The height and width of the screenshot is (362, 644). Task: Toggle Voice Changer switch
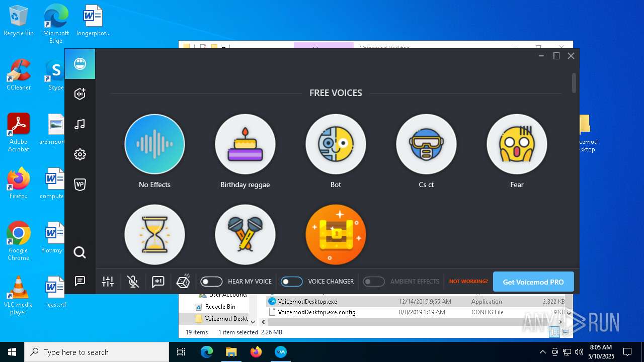[x=292, y=282]
